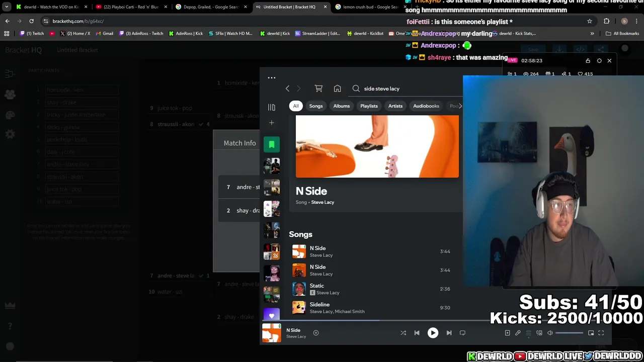
Task: Select the song Static
Action: click(372, 289)
